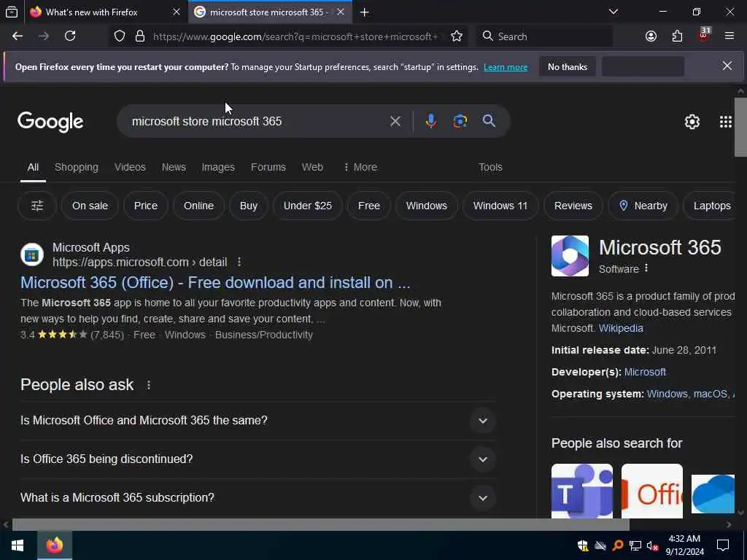Show site security lock information
The image size is (747, 560).
point(140,36)
